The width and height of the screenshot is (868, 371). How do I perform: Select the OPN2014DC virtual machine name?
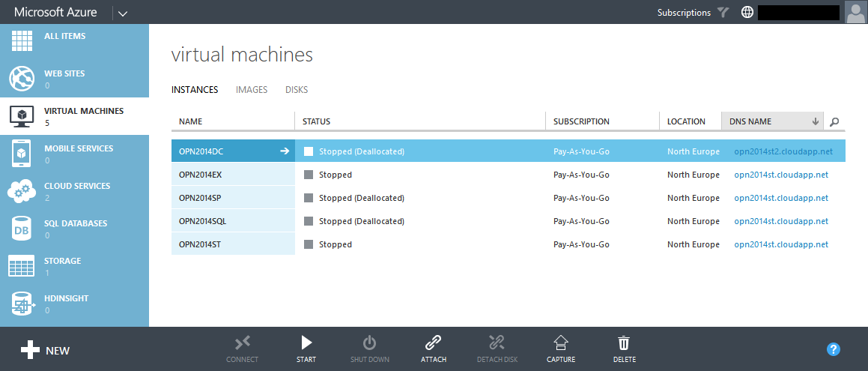[201, 151]
